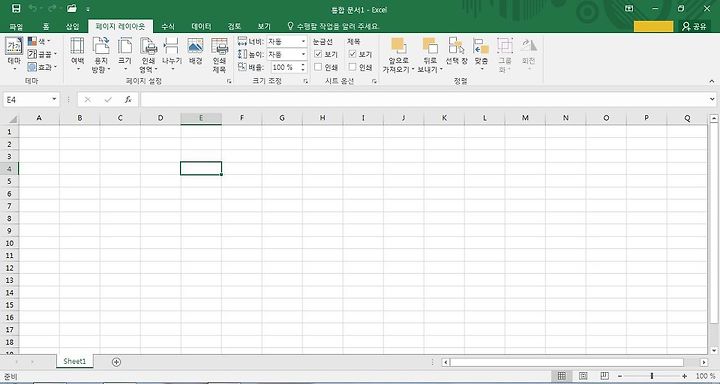
Task: Switch to the View (보기) tab
Action: (x=264, y=27)
